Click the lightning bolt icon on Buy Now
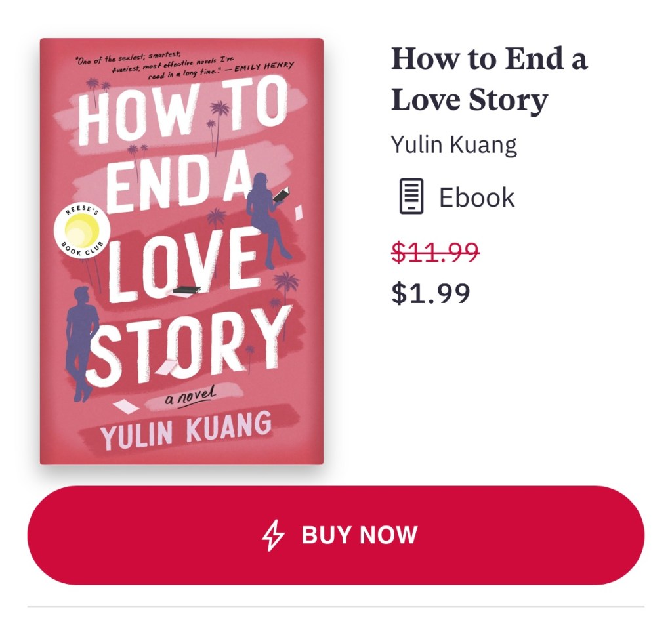Image resolution: width=672 pixels, height=618 pixels. pyautogui.click(x=273, y=535)
